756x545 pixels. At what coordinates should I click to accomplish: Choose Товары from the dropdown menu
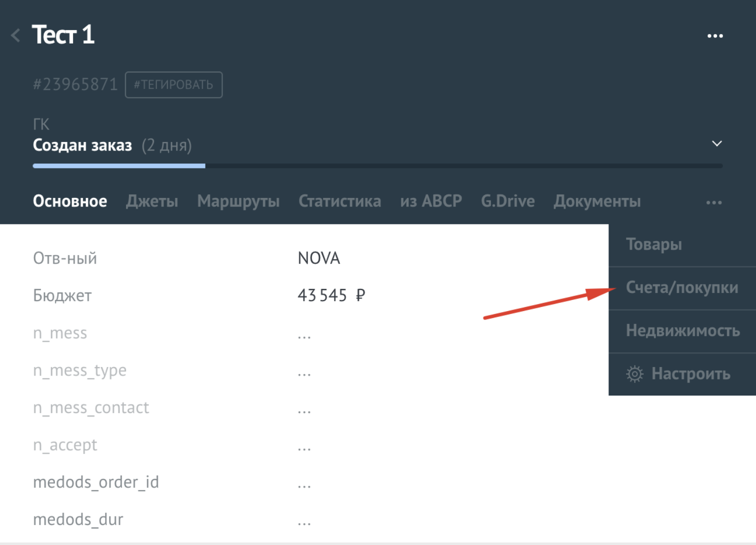pos(654,244)
